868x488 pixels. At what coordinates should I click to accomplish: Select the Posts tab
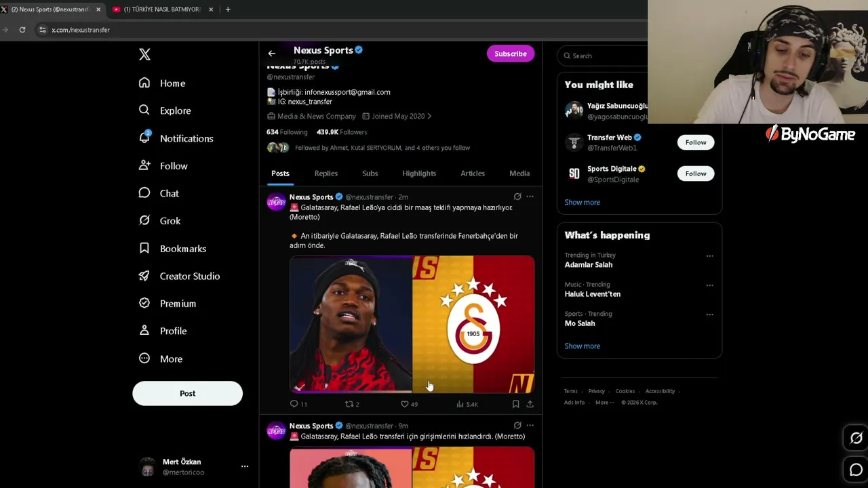pos(280,174)
